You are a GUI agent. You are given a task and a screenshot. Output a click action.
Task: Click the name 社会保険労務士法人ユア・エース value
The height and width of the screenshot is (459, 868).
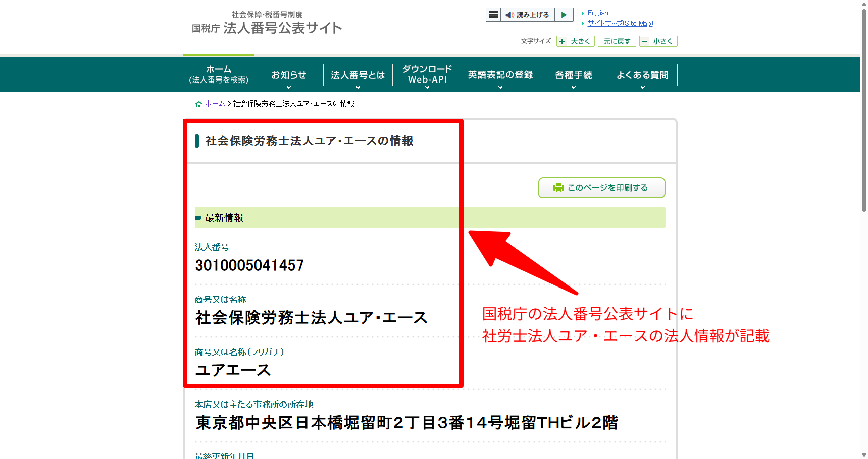[x=312, y=318]
